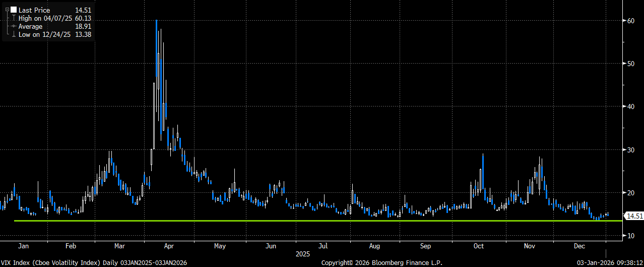Collapse the Last Price legend tree

(7, 10)
